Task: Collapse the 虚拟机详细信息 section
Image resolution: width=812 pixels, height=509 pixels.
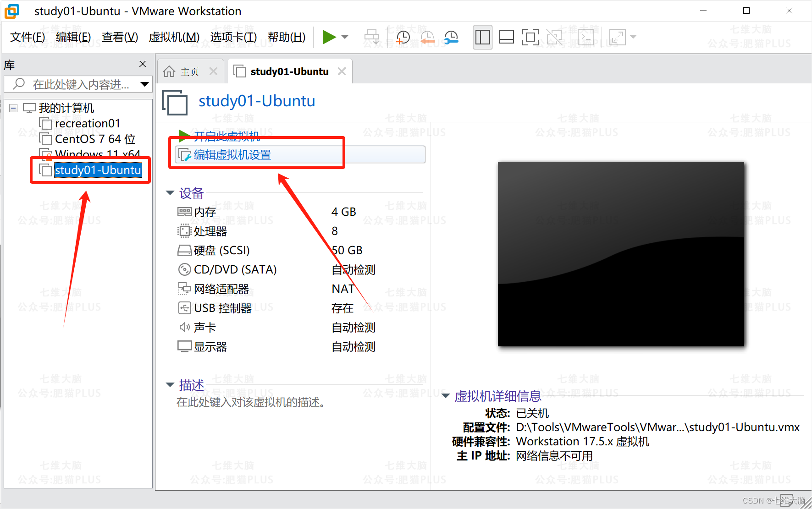Action: pos(445,396)
